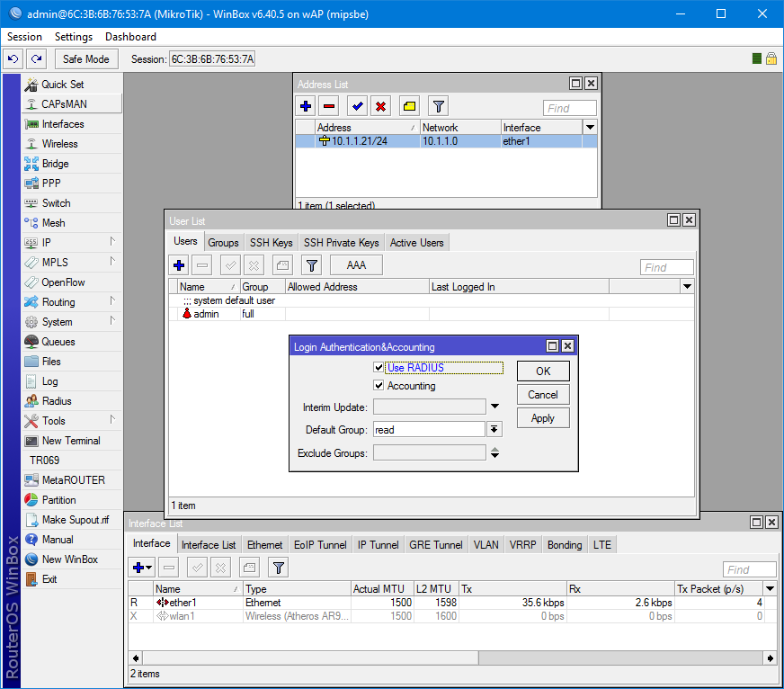Select the admin user row

(x=432, y=314)
